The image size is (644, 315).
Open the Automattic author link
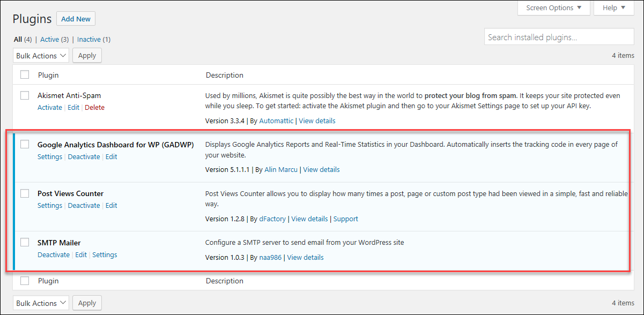pos(276,121)
